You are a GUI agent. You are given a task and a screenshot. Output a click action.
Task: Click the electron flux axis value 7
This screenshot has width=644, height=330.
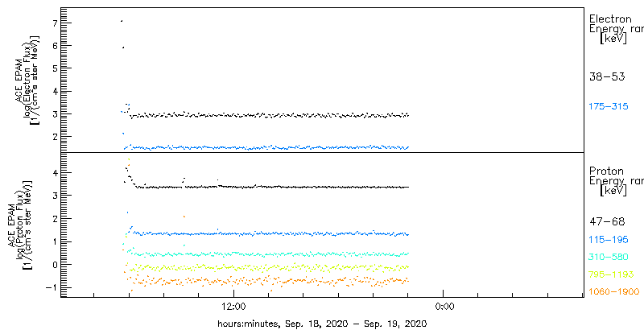click(53, 23)
